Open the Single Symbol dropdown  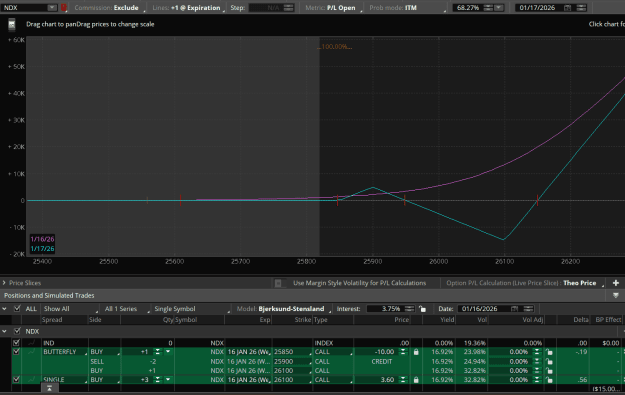(192, 309)
